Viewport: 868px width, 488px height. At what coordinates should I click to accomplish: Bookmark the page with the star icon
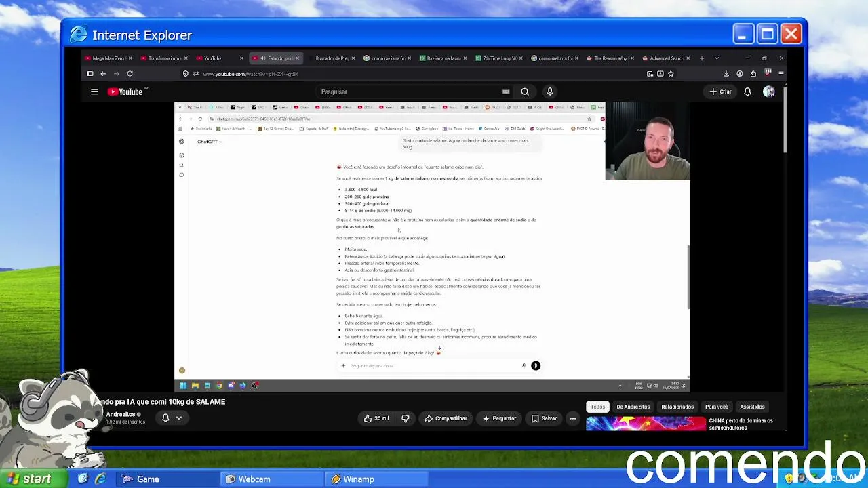pyautogui.click(x=671, y=73)
